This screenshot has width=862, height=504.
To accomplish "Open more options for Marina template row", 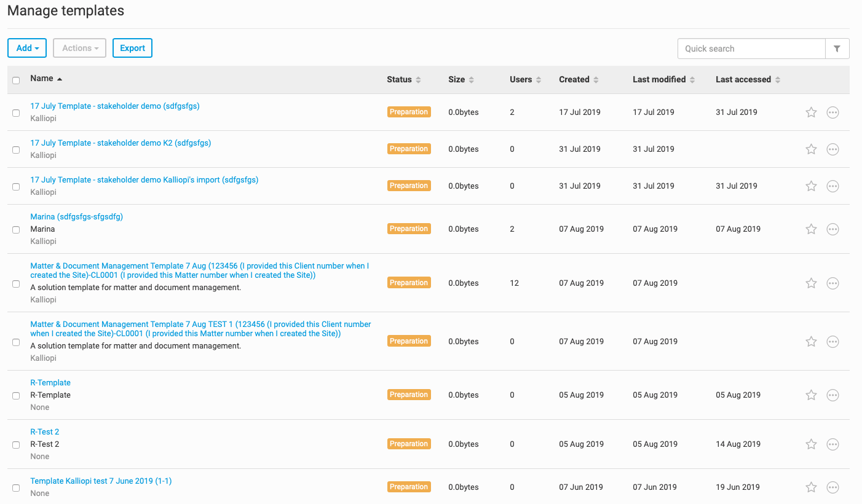I will click(832, 229).
